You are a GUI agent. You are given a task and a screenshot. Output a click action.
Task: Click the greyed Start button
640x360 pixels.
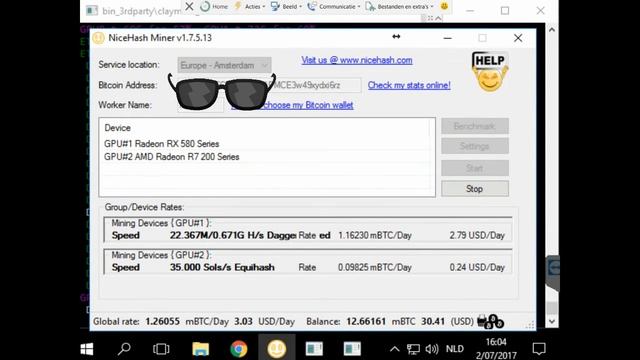click(x=475, y=168)
